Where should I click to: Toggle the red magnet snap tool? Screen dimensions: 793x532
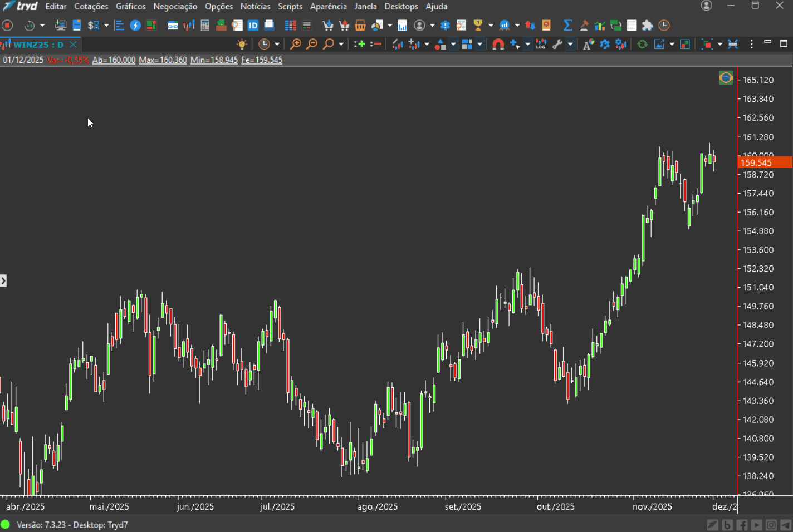tap(498, 44)
